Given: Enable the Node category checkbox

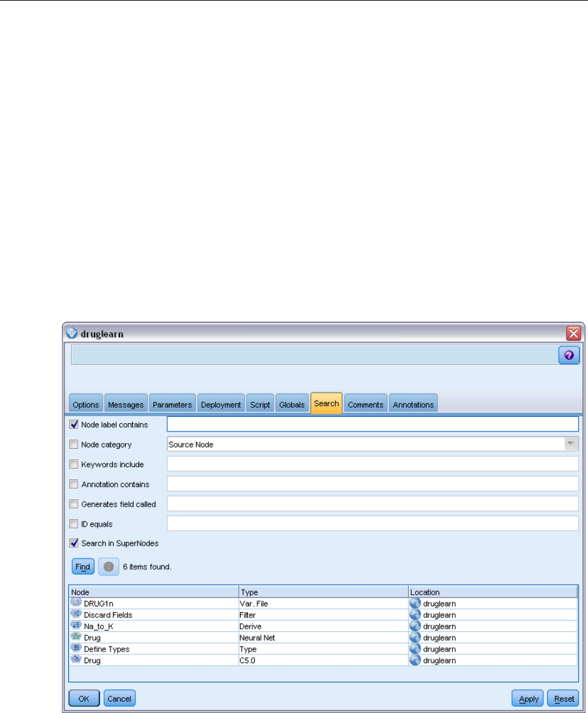Looking at the screenshot, I should [73, 444].
